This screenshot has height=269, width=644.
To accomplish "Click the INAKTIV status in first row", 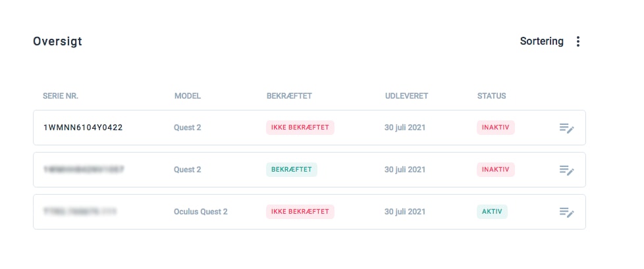I will click(495, 128).
